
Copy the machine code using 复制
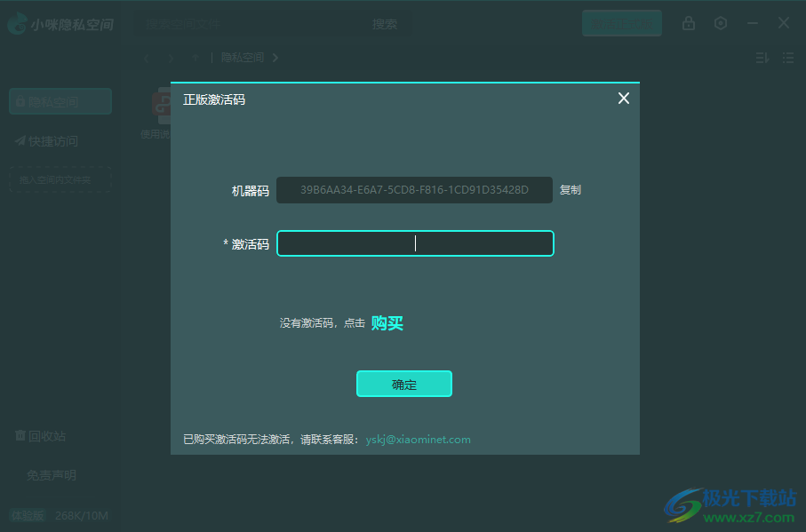coord(570,189)
